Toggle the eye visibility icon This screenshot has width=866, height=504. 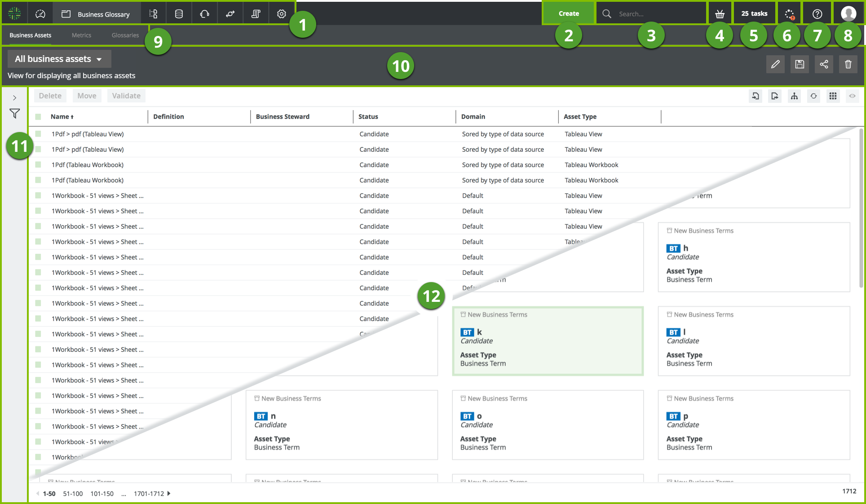[852, 96]
